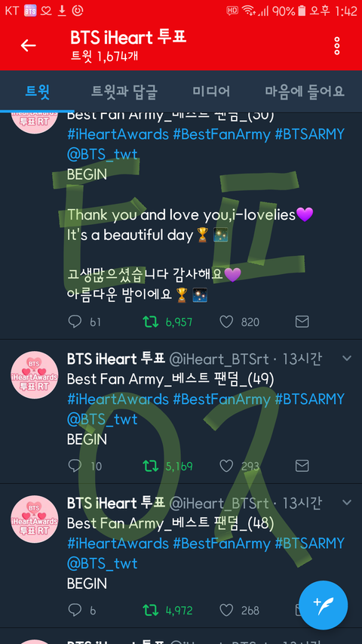Tap the back arrow in header
Viewport: 362px width, 644px height.
click(29, 45)
